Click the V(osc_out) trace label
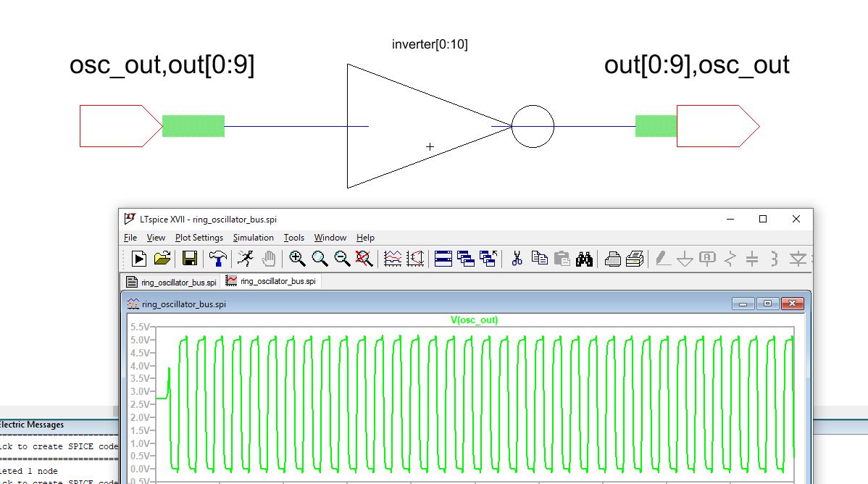The height and width of the screenshot is (484, 868). click(474, 320)
